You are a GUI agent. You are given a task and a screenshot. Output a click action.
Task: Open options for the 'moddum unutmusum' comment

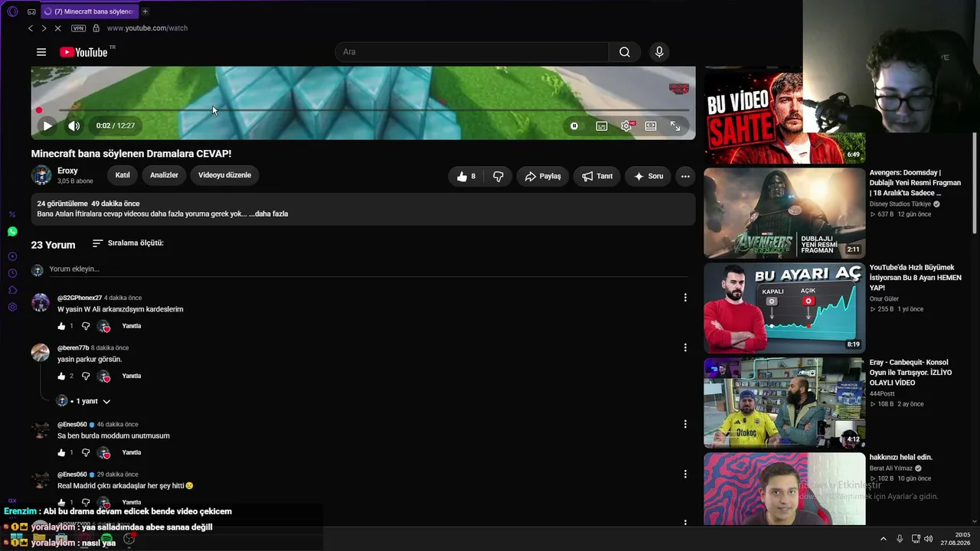pos(685,424)
